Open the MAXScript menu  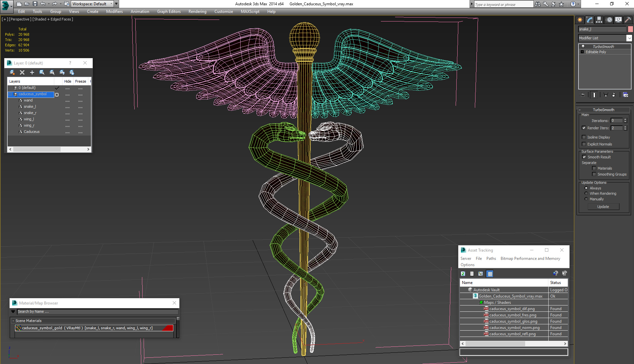(250, 12)
